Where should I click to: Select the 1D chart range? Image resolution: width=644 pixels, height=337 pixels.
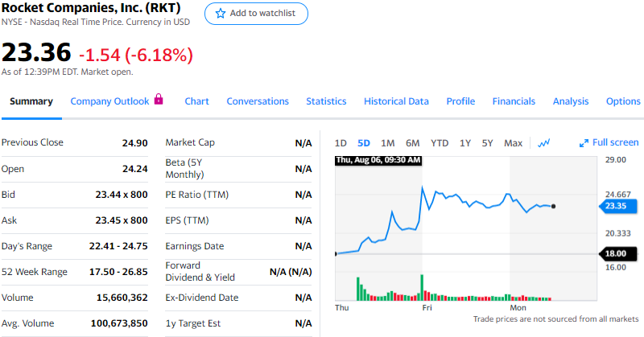tap(341, 143)
